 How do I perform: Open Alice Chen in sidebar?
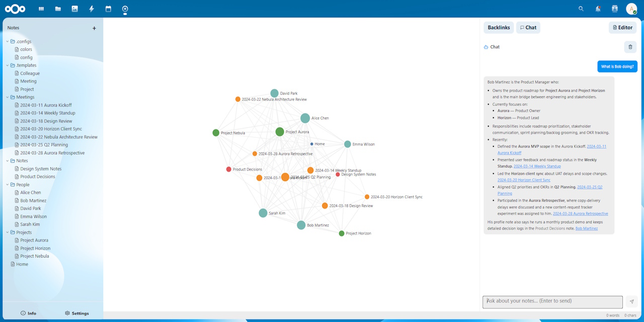(31, 193)
